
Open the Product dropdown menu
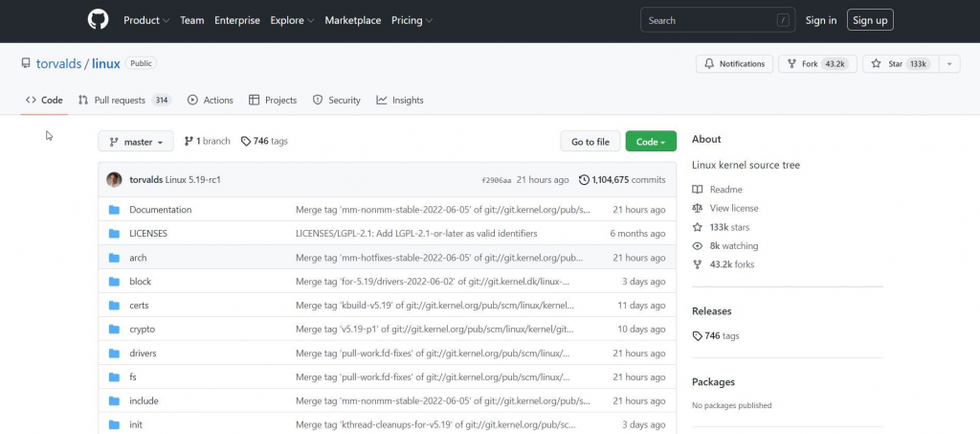[x=146, y=20]
